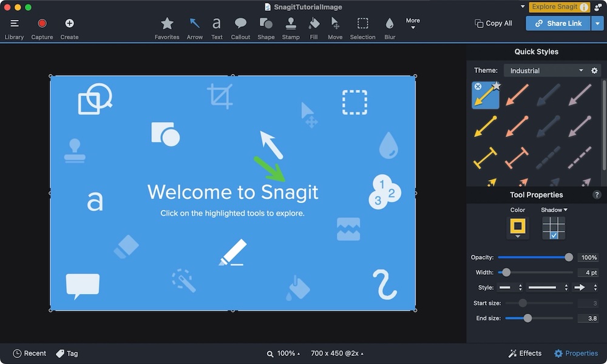Select the Blur tool

[x=390, y=29]
